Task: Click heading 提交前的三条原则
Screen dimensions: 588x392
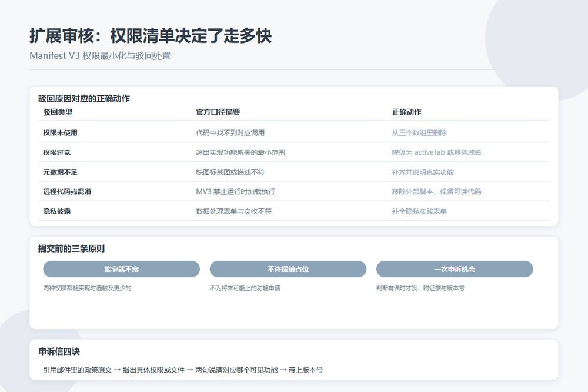Action: pos(71,248)
